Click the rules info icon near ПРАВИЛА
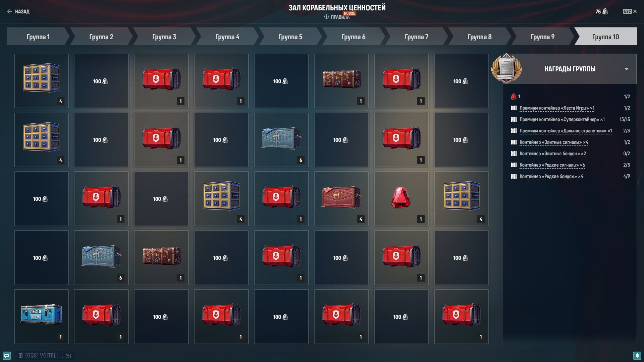644x362 pixels. [x=326, y=17]
